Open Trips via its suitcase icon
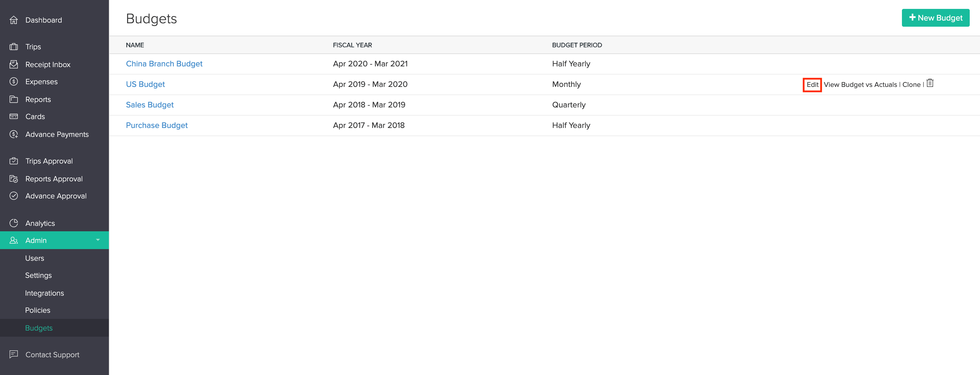Image resolution: width=980 pixels, height=375 pixels. point(14,47)
